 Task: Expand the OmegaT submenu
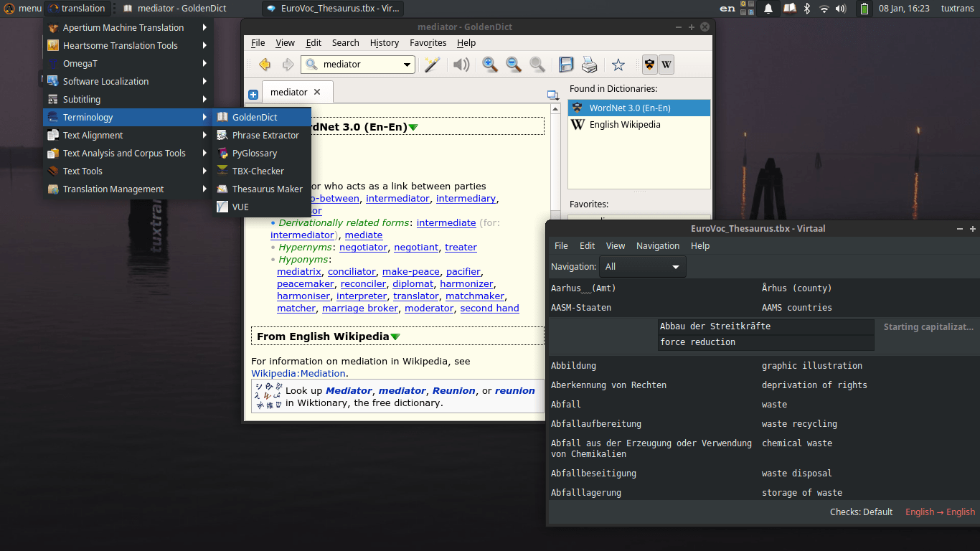(128, 63)
